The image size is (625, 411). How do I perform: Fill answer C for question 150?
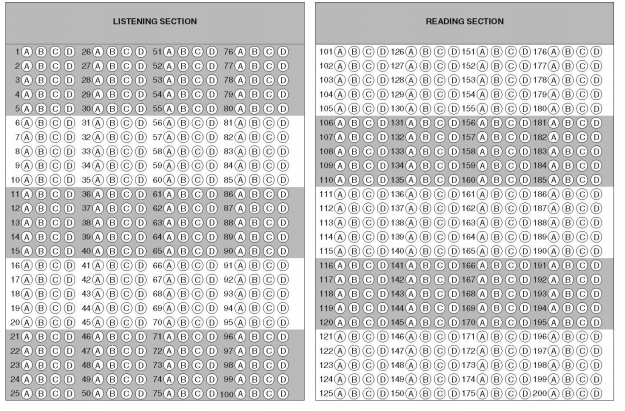click(x=440, y=394)
